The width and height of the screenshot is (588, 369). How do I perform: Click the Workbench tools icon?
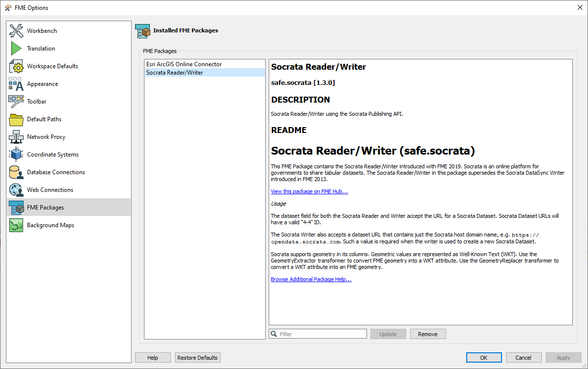[16, 31]
